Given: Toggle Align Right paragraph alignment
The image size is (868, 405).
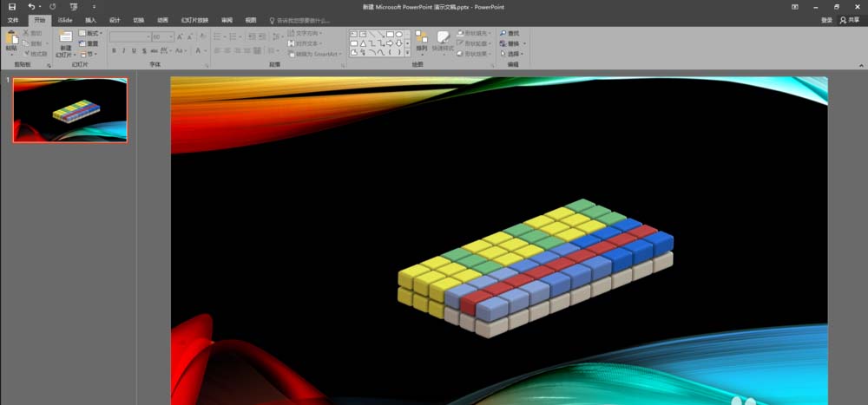Looking at the screenshot, I should [x=238, y=51].
